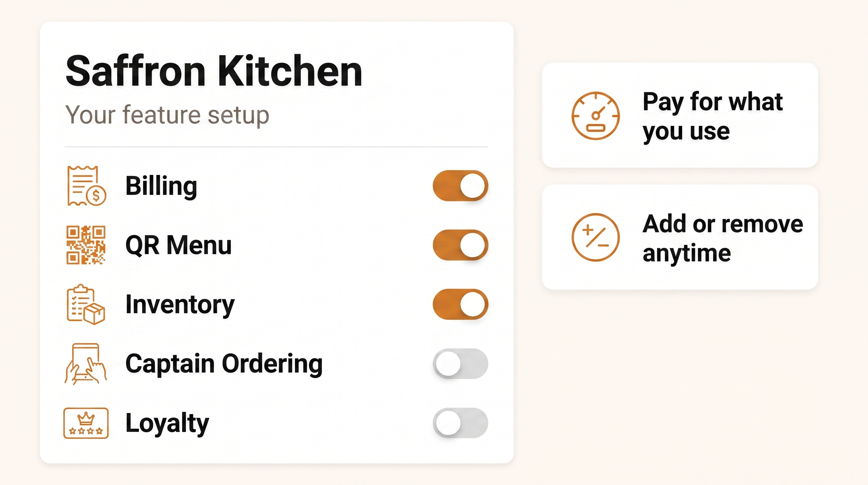Image resolution: width=868 pixels, height=485 pixels.
Task: Click the Loyalty crown card icon
Action: [86, 423]
